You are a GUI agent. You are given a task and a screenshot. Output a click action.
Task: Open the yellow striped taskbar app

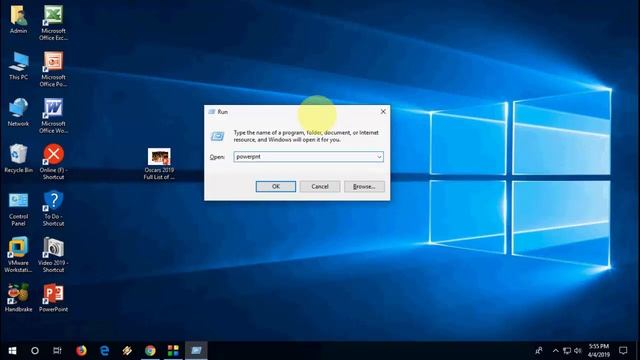127,351
